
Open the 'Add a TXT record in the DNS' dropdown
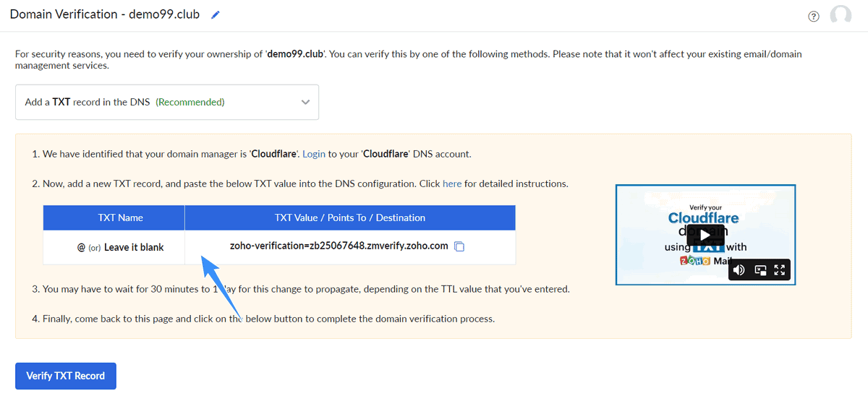pyautogui.click(x=167, y=102)
